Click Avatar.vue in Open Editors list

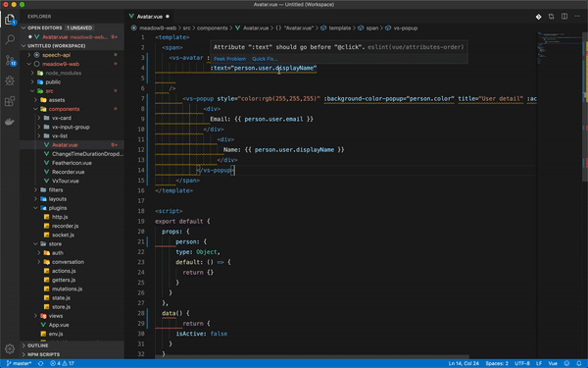[x=72, y=37]
